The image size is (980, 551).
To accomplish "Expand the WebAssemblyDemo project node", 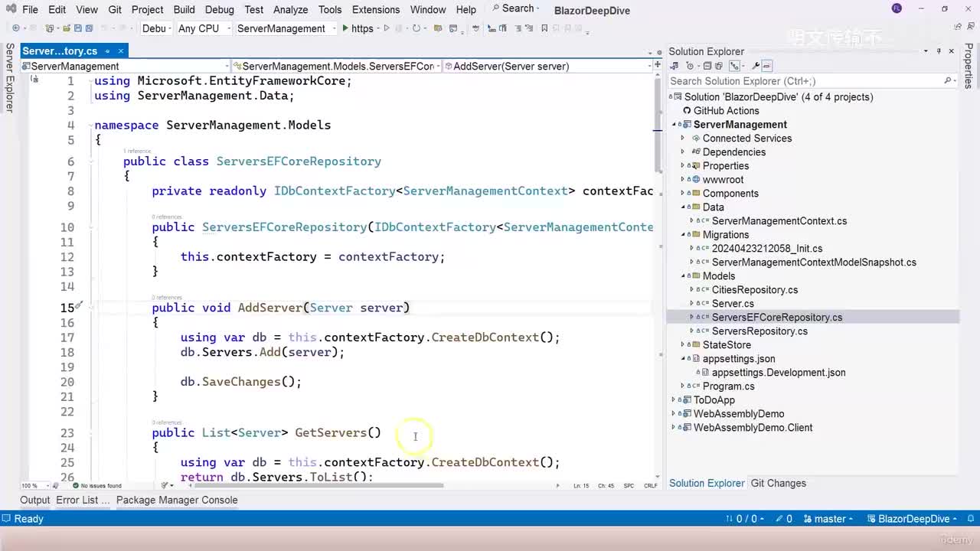I will (x=675, y=414).
